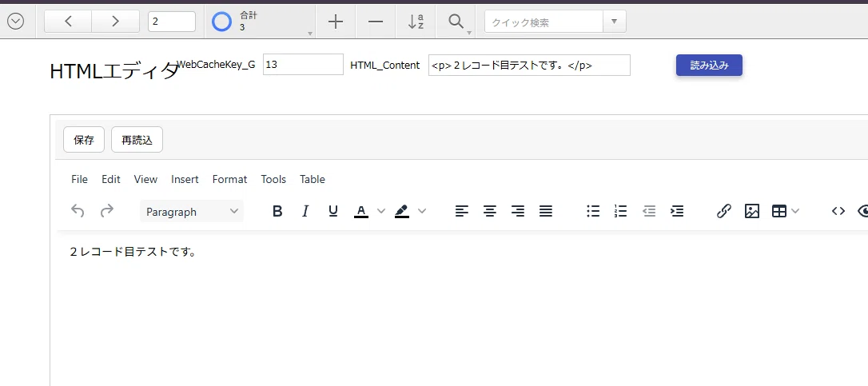Insert a numbered list

pos(621,211)
